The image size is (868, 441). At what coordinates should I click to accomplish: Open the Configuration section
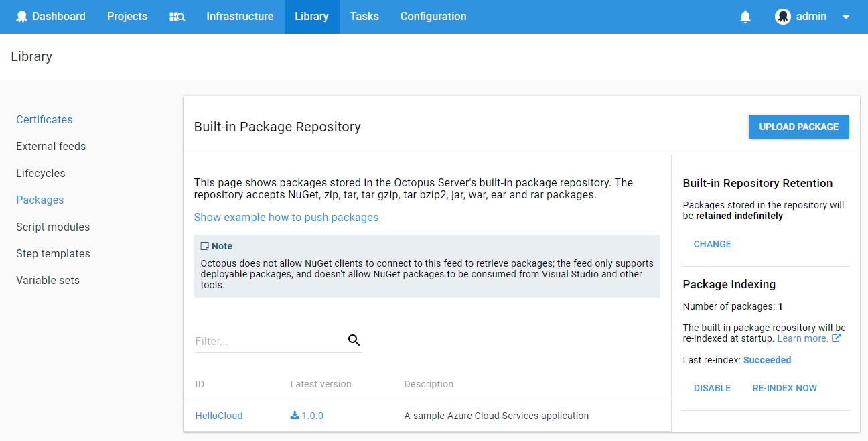coord(433,16)
